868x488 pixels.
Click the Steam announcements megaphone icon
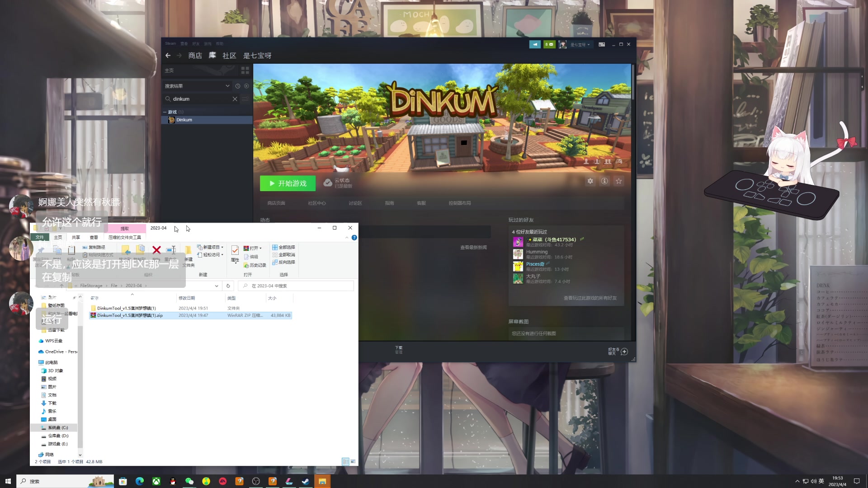click(x=535, y=44)
